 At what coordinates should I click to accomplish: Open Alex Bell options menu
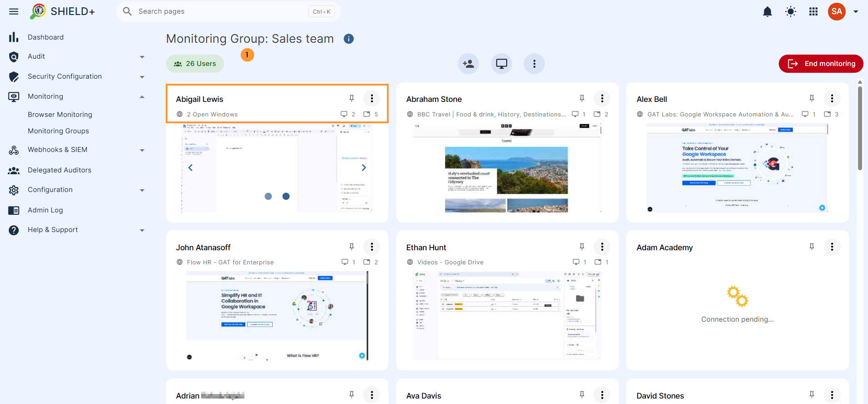coord(832,98)
